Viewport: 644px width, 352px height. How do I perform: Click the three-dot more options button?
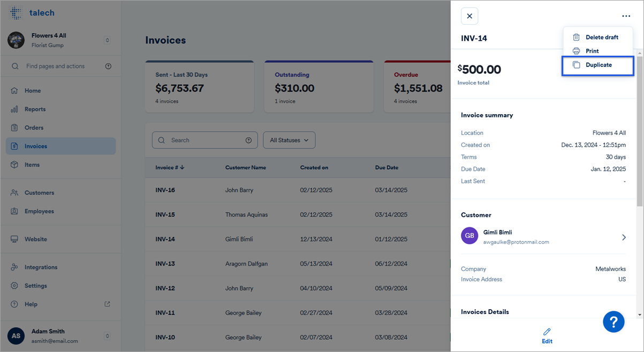tap(626, 16)
